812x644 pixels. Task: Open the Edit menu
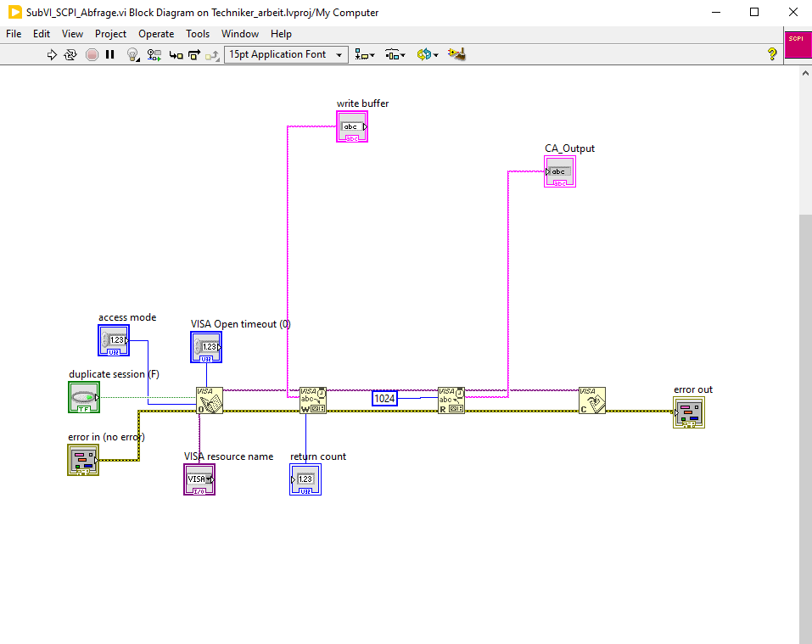pos(42,34)
